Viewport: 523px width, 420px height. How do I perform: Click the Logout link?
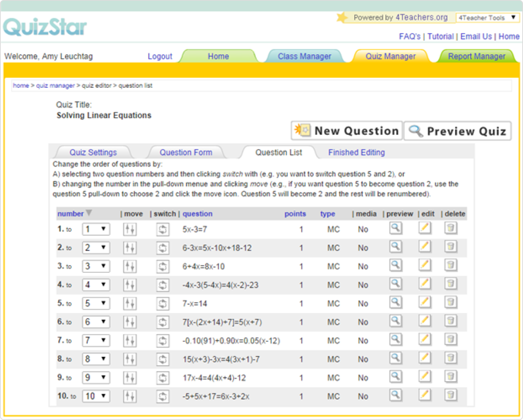tap(160, 56)
